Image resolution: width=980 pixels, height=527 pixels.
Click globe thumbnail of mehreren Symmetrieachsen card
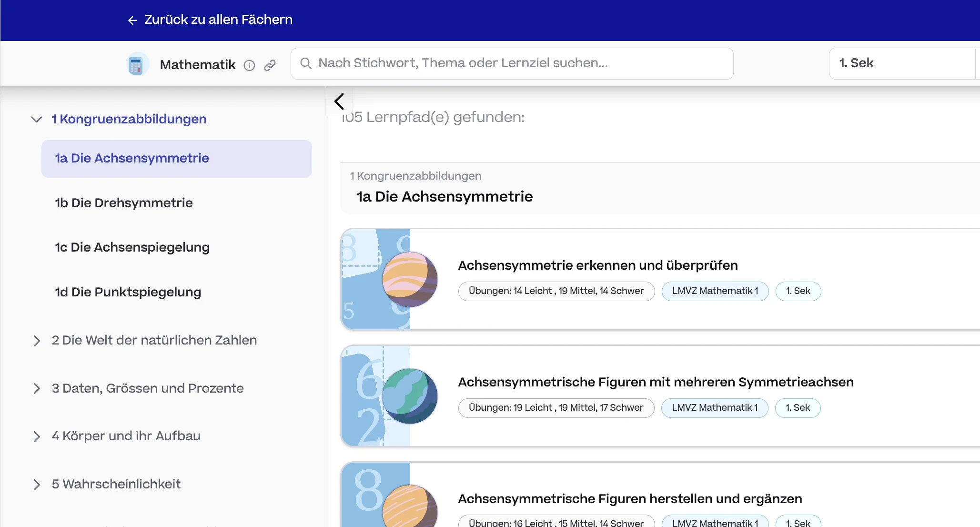pos(410,396)
